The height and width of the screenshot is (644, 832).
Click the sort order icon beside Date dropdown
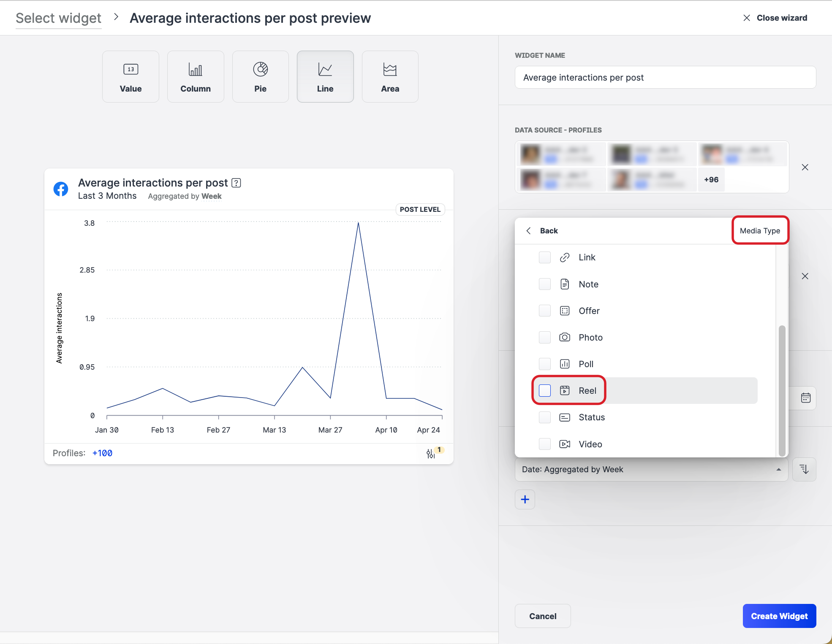point(804,469)
